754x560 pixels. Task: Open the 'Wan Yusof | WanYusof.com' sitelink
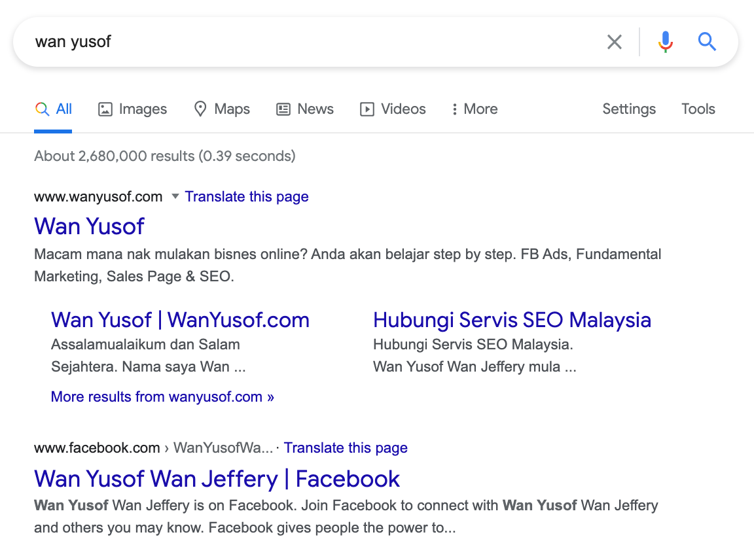tap(181, 320)
